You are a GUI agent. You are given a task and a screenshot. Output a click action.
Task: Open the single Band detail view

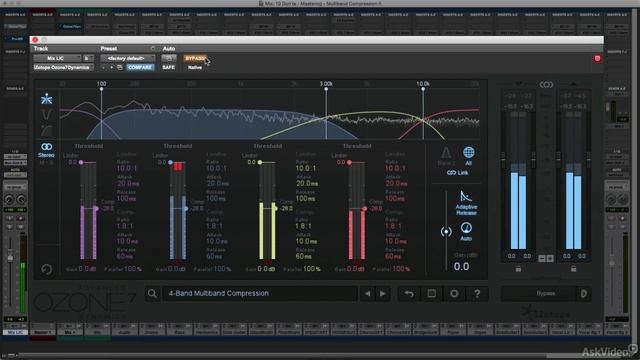(x=446, y=156)
